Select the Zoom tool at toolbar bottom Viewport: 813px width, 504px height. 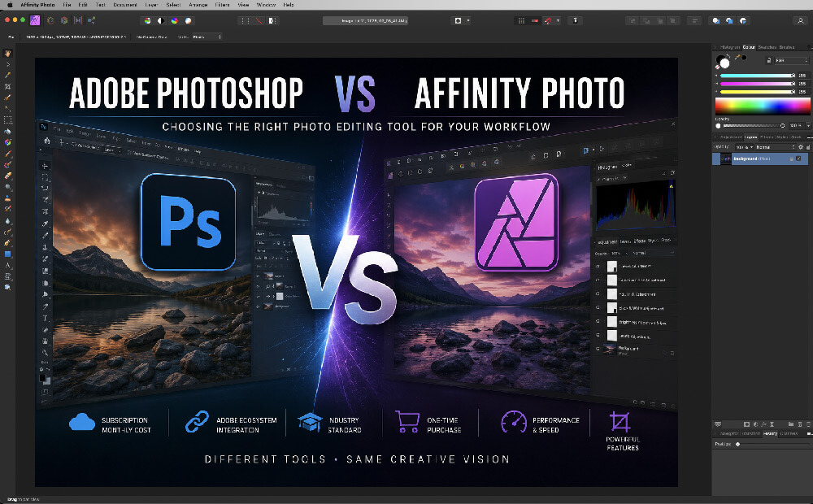click(x=7, y=287)
